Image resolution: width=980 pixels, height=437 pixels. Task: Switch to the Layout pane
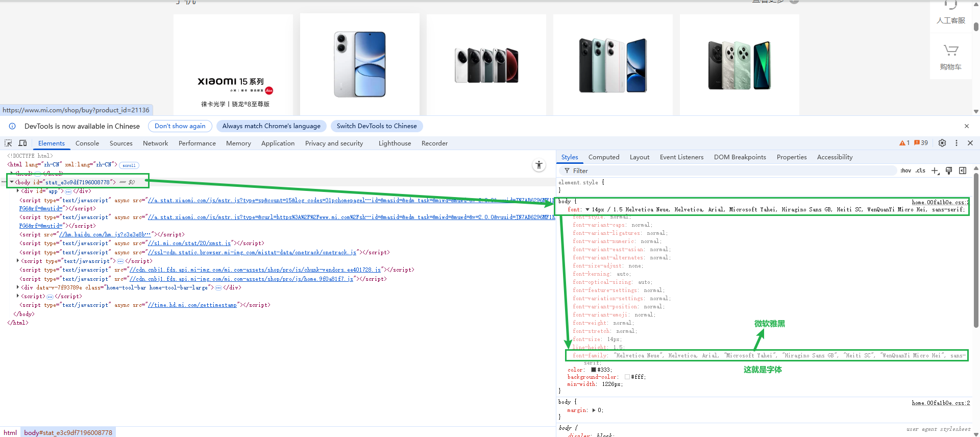[x=640, y=157]
